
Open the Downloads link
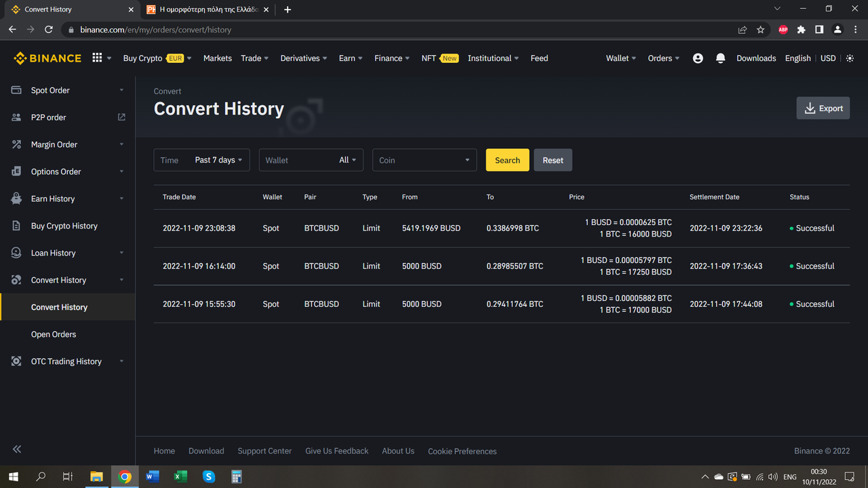[756, 58]
